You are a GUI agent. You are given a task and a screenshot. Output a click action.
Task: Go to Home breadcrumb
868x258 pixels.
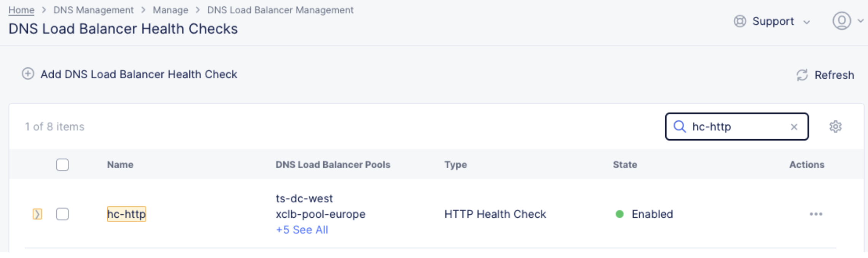tap(21, 10)
